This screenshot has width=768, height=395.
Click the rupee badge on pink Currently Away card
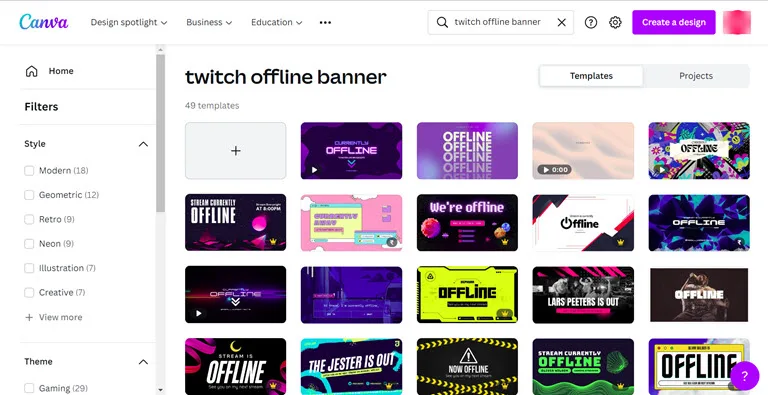coord(391,242)
